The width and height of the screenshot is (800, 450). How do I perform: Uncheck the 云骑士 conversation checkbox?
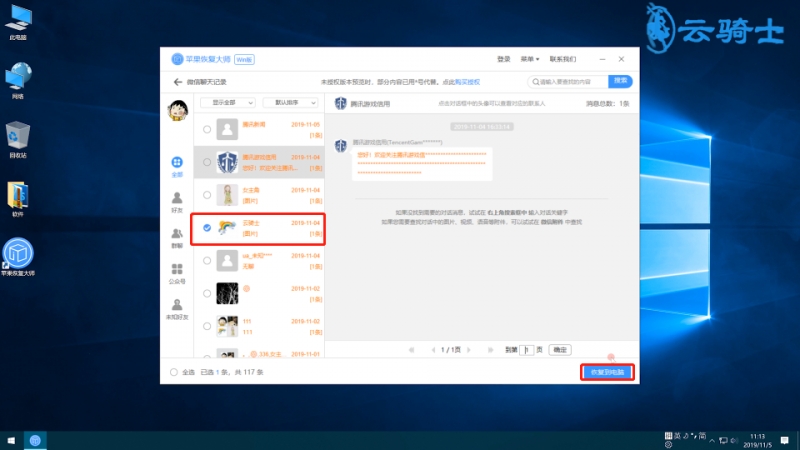click(207, 228)
